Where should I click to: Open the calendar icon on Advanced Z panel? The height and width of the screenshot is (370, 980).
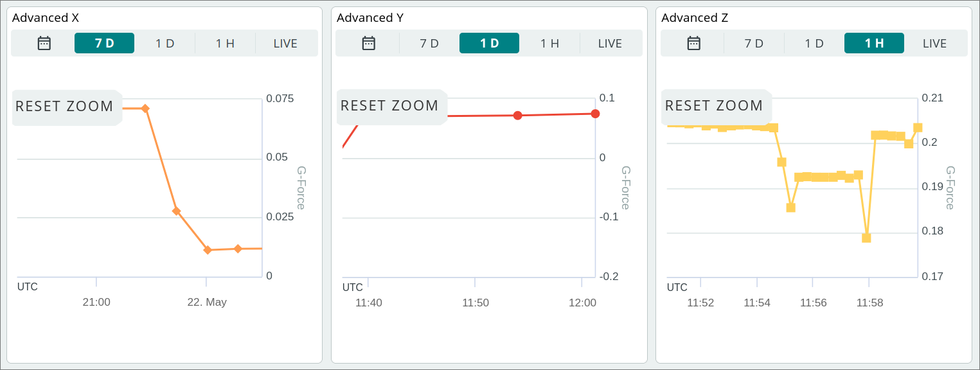coord(693,42)
